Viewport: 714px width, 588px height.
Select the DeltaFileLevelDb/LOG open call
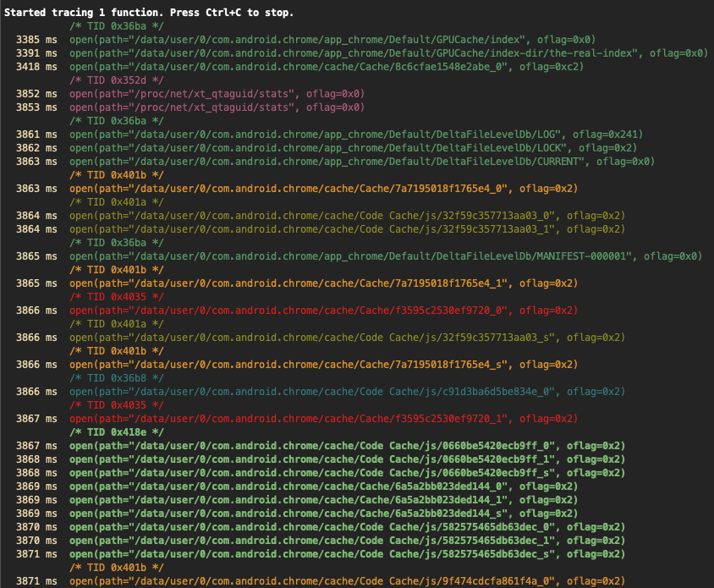[x=355, y=135]
